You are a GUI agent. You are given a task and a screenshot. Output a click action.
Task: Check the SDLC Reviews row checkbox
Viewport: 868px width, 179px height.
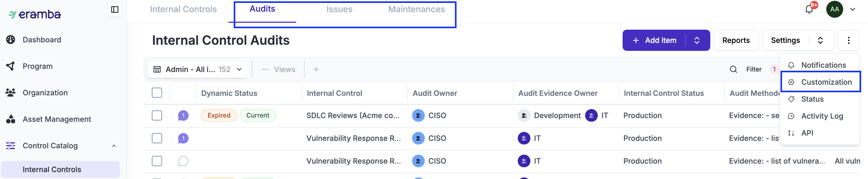tap(157, 115)
